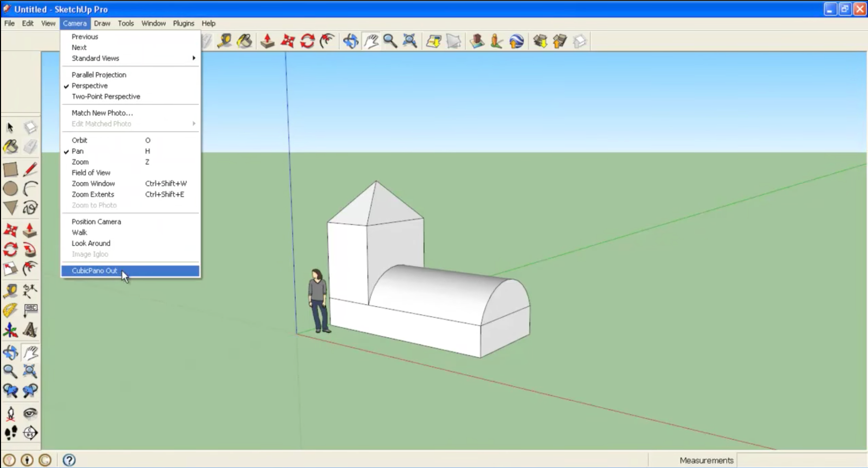Choose the Arc tool
Viewport: 868px width, 468px height.
coord(30,189)
